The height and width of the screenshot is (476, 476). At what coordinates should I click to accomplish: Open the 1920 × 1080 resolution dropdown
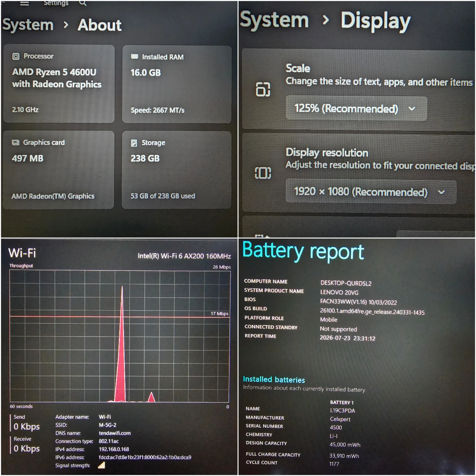point(371,192)
